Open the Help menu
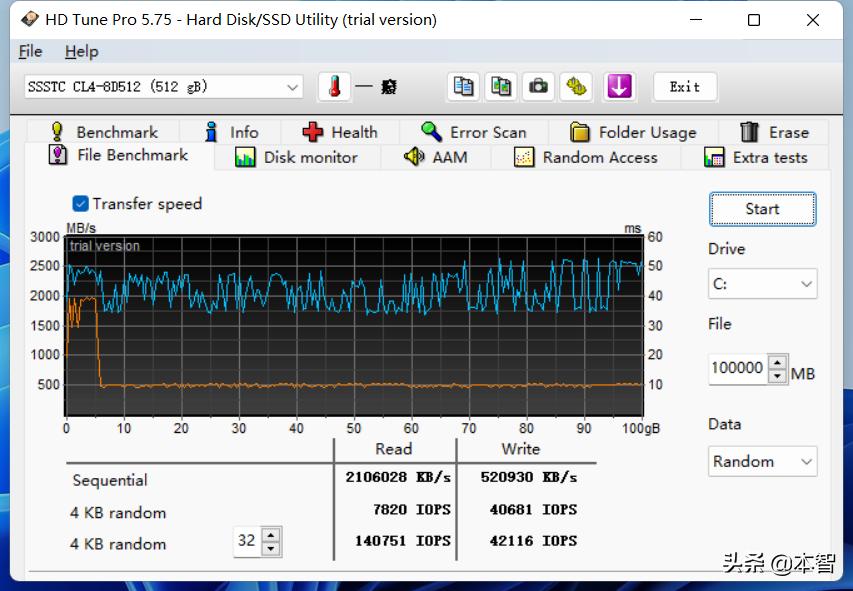The height and width of the screenshot is (591, 853). (x=82, y=52)
